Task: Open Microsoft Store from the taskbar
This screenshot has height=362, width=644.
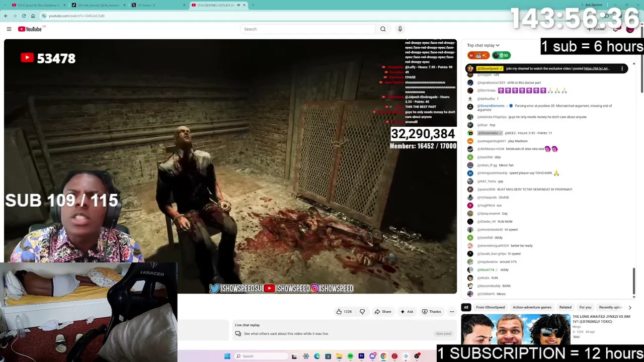Action: (328, 356)
